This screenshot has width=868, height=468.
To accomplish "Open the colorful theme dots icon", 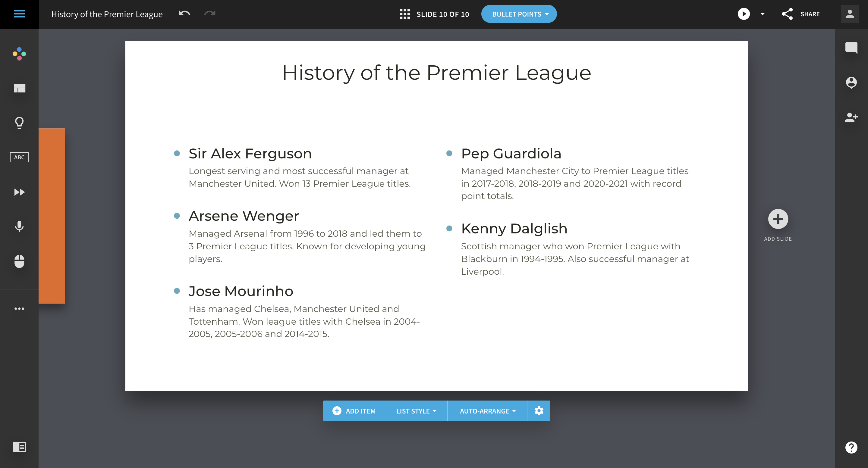I will (x=19, y=54).
